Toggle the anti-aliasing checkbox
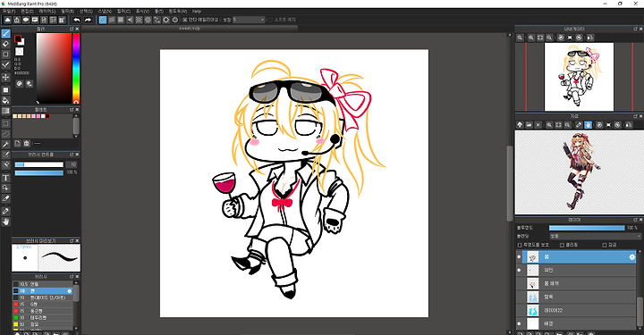Screen dimensions: 644x335 [x=185, y=20]
